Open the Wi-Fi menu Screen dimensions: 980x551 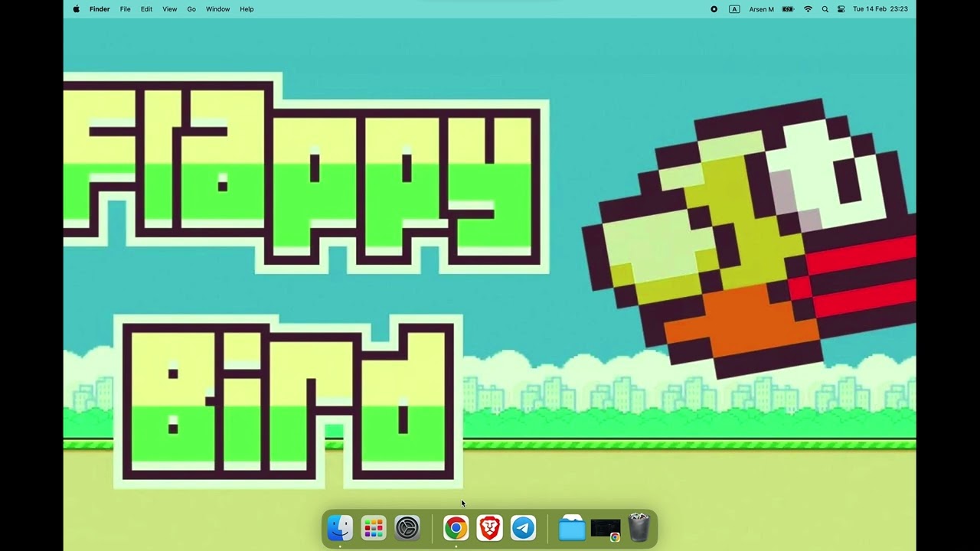click(808, 9)
